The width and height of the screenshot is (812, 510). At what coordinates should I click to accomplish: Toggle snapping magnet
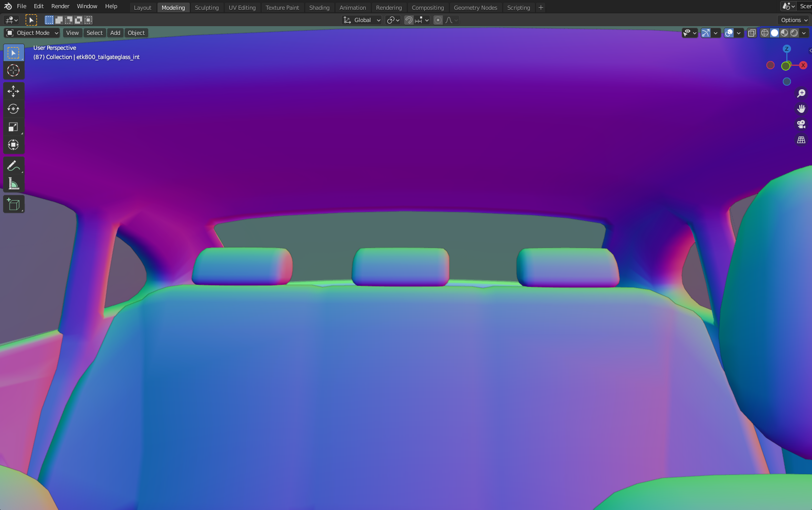click(409, 20)
